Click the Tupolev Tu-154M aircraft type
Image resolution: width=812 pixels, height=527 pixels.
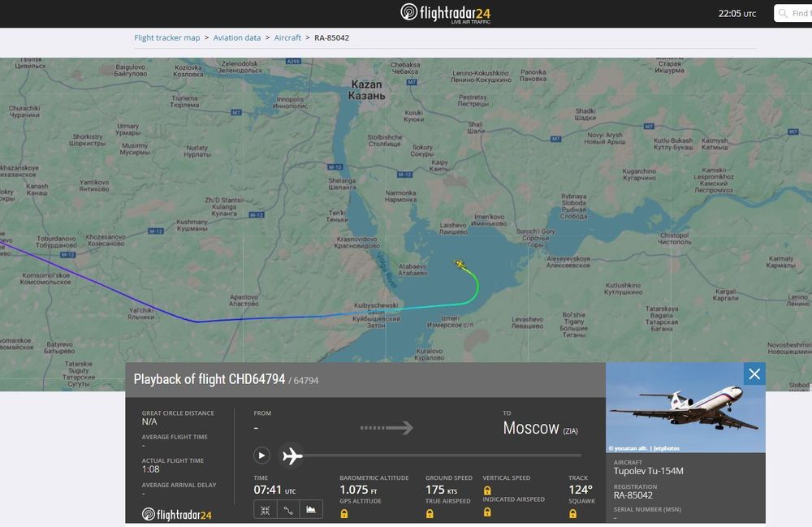(648, 471)
